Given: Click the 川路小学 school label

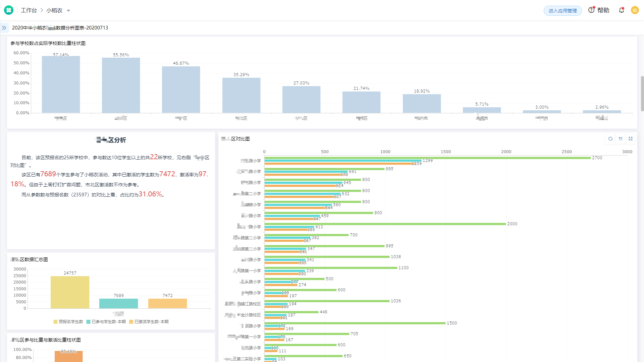Looking at the screenshot, I should tap(251, 259).
